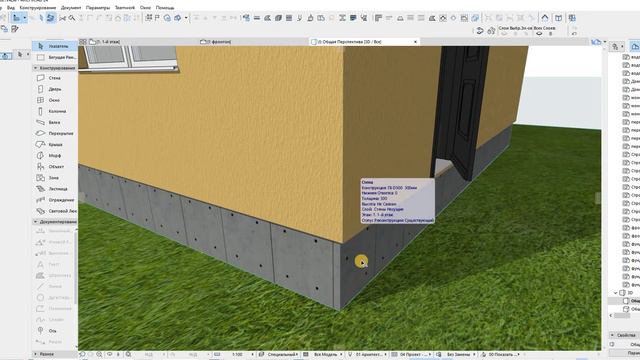Image resolution: width=640 pixels, height=360 pixels.
Task: Open the Вид menu
Action: (x=11, y=7)
